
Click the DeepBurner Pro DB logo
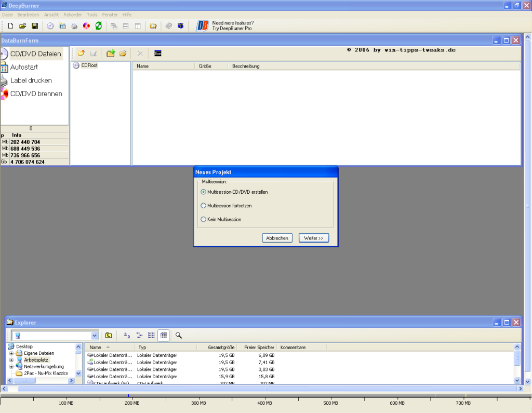(x=203, y=26)
